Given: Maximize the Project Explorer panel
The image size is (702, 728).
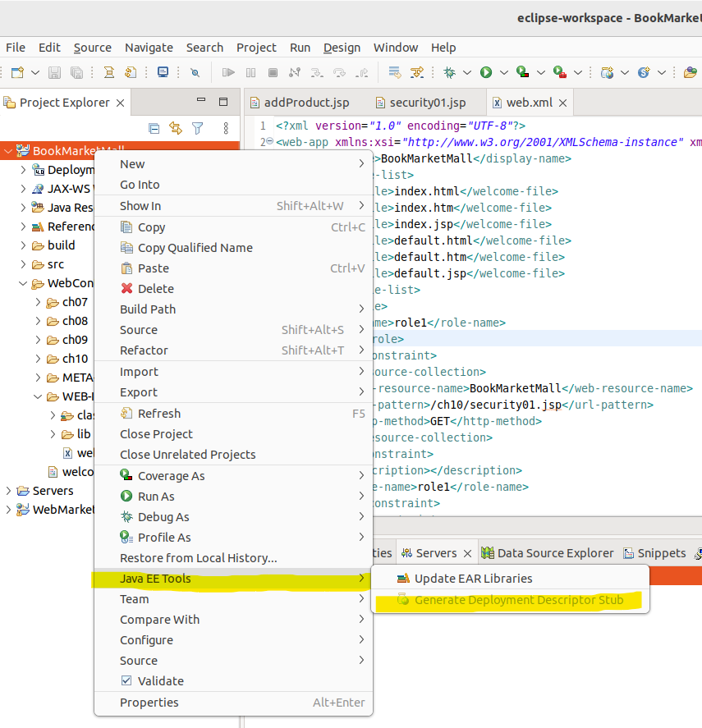Looking at the screenshot, I should pyautogui.click(x=223, y=102).
